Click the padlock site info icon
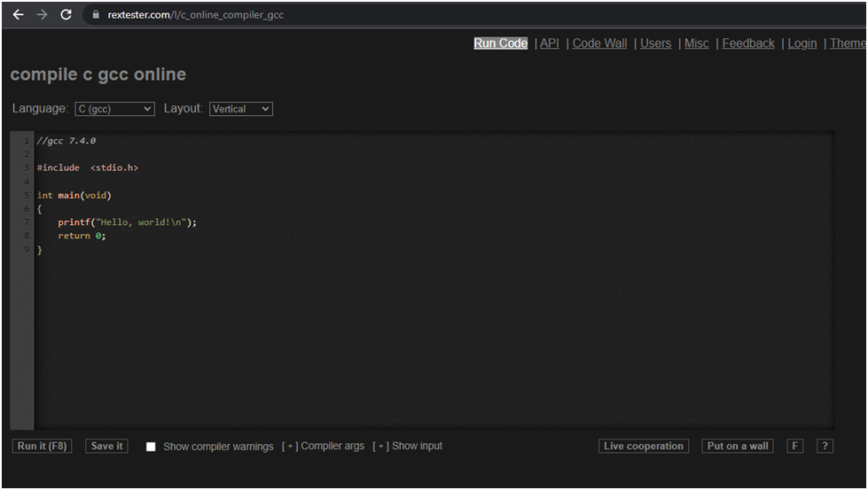The height and width of the screenshot is (490, 868). point(96,15)
